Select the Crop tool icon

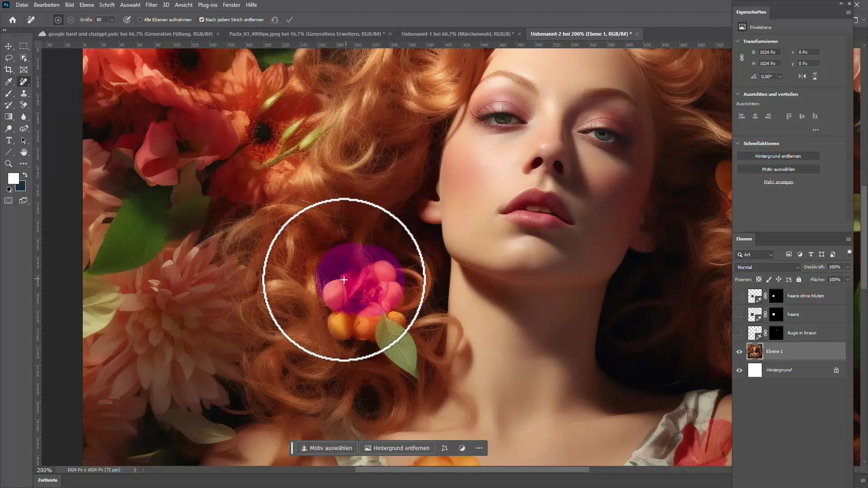coord(8,70)
